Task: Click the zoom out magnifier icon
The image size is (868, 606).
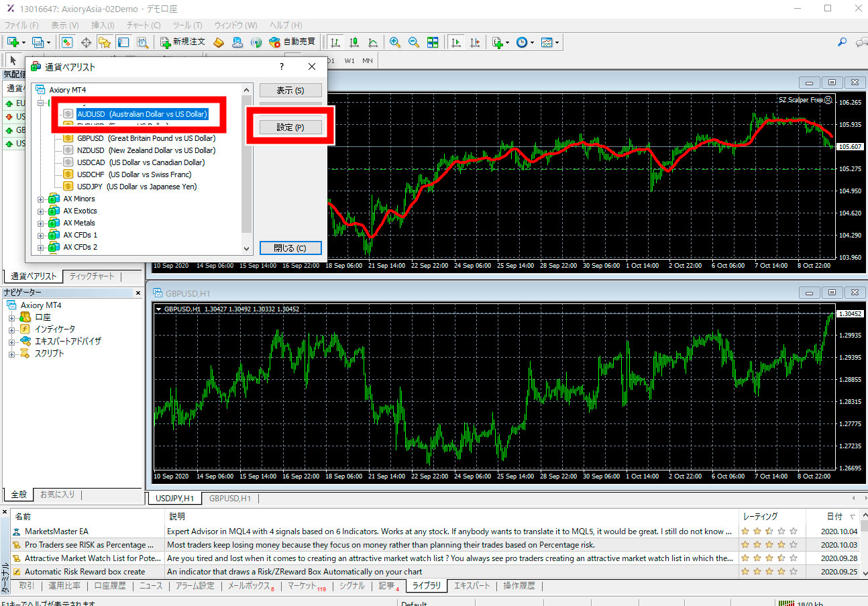Action: pos(414,42)
